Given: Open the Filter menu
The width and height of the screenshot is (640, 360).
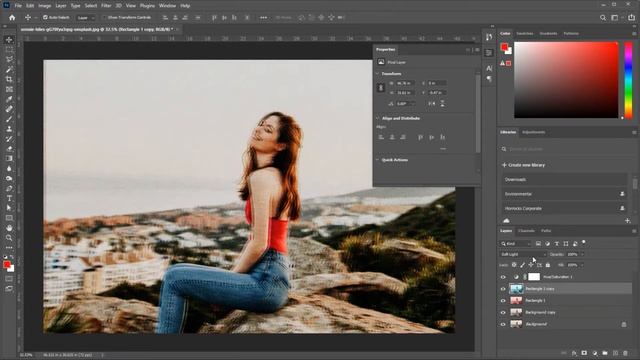Looking at the screenshot, I should click(x=106, y=6).
